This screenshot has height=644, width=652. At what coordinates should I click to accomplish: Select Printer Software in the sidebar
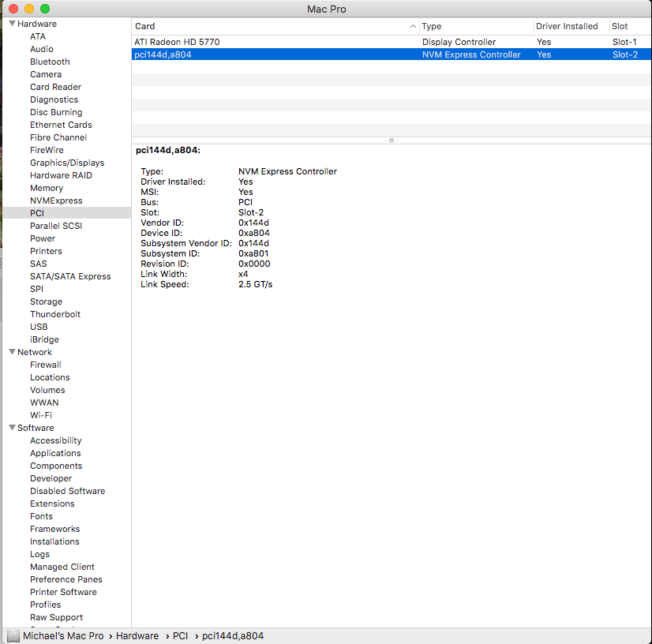point(63,593)
